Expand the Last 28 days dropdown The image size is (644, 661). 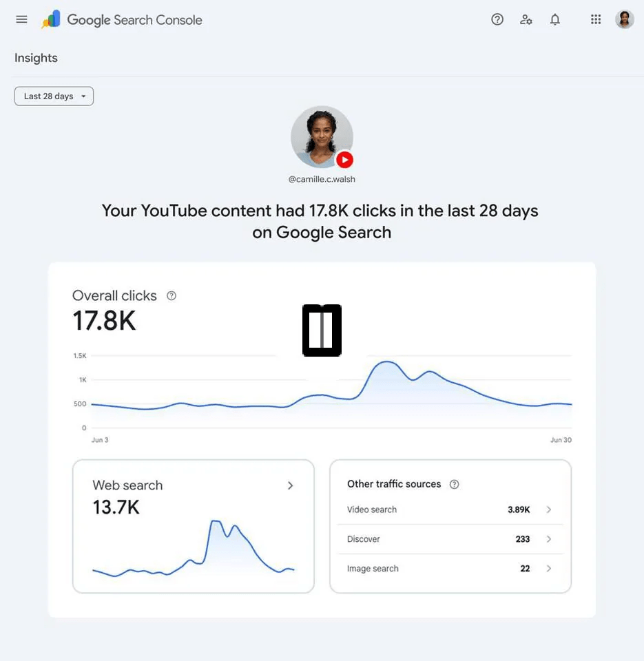54,96
